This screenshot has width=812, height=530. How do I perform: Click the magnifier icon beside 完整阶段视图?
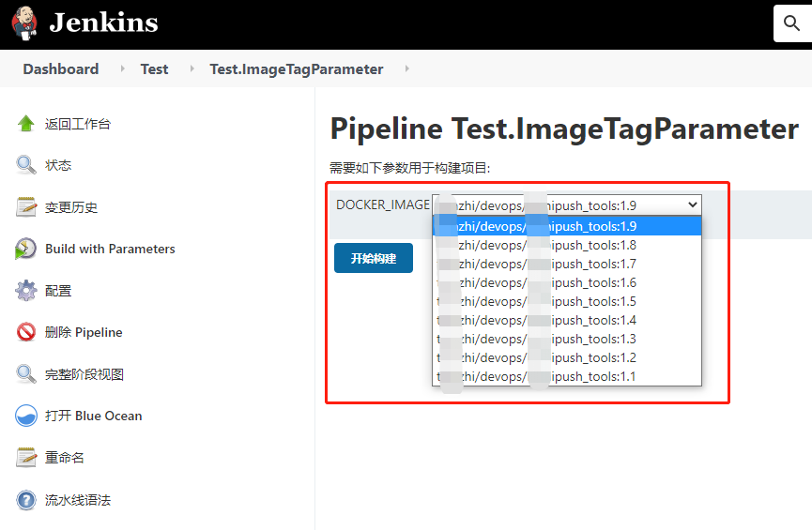[x=26, y=373]
